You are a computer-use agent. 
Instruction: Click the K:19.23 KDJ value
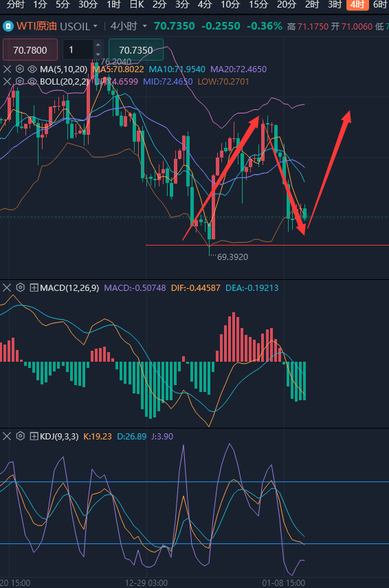(98, 436)
